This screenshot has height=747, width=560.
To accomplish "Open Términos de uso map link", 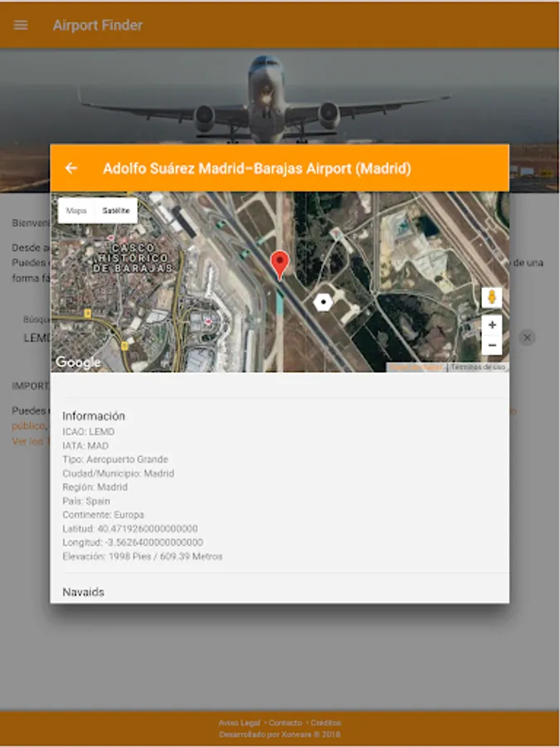I will click(478, 368).
